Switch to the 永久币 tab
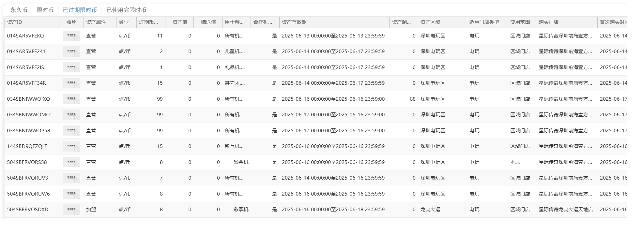The image size is (644, 234). 19,10
